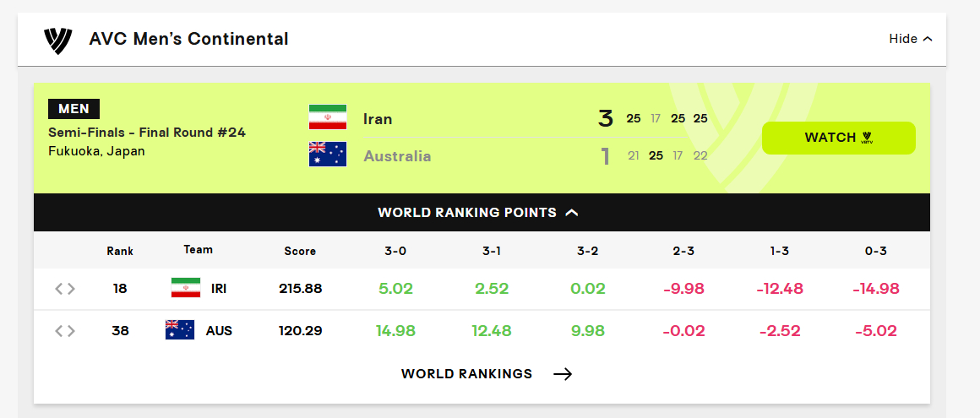The image size is (980, 418).
Task: Click the AVC Men's Continental title
Action: pos(188,39)
